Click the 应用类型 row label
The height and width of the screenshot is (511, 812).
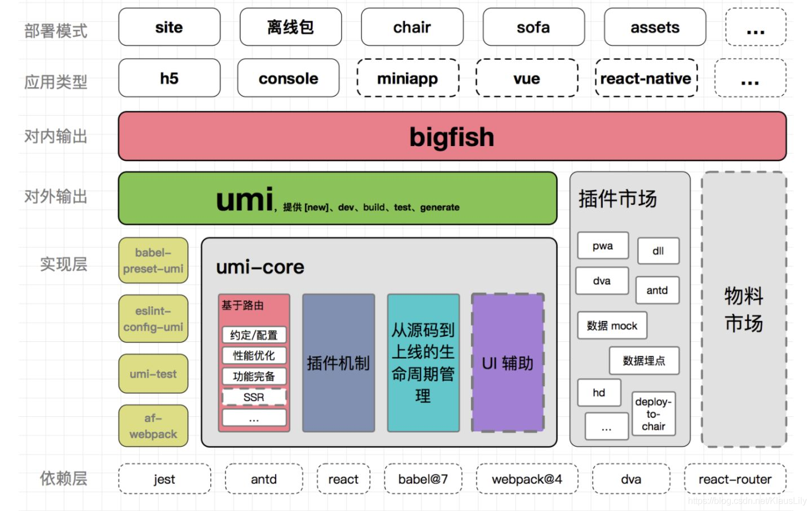(x=56, y=82)
